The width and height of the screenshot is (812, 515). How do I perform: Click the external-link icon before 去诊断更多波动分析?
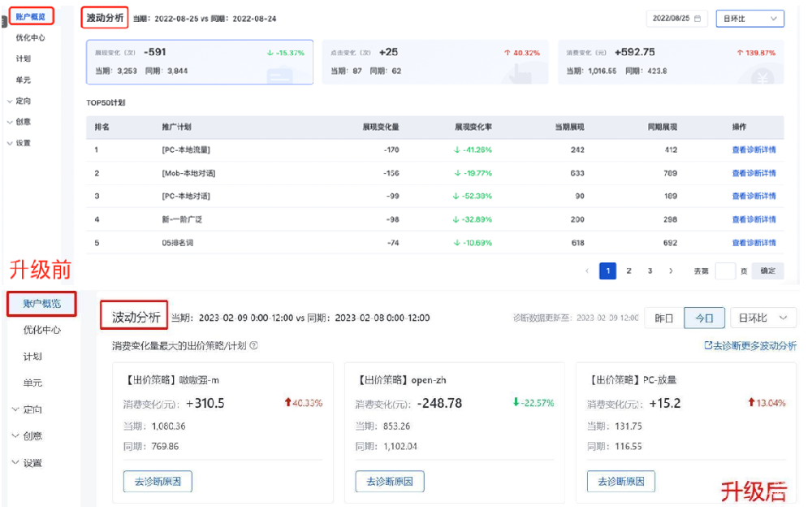[x=708, y=345]
